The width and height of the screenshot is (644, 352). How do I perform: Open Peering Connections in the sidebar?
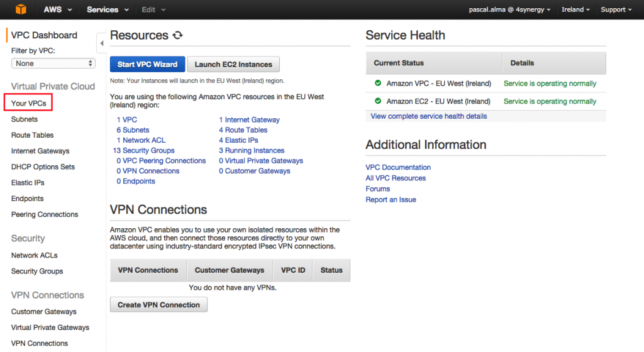pos(45,214)
